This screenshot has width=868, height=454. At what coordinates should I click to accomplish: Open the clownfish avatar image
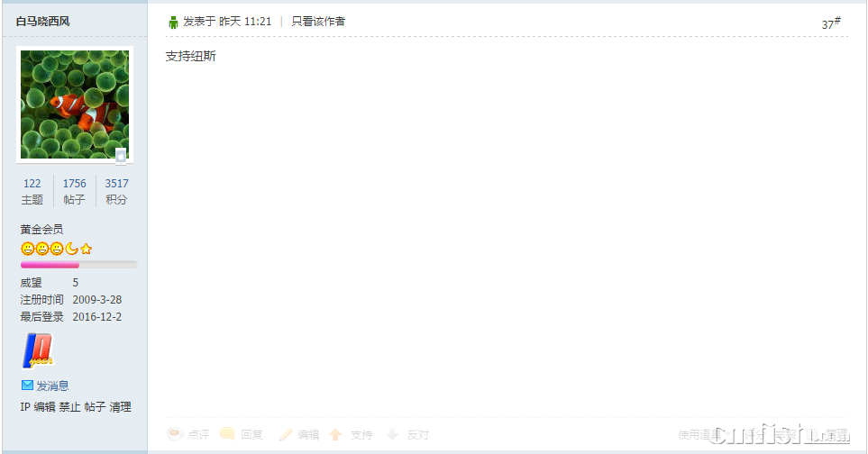[75, 104]
